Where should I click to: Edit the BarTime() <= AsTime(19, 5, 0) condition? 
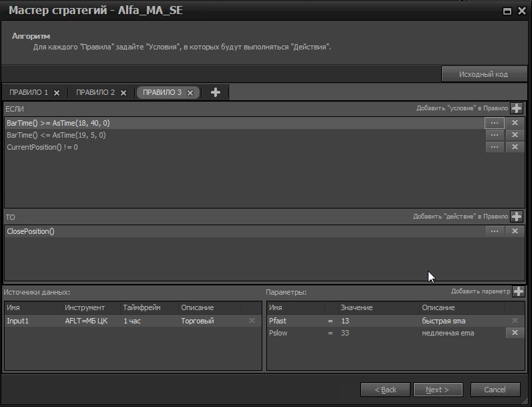(x=495, y=135)
